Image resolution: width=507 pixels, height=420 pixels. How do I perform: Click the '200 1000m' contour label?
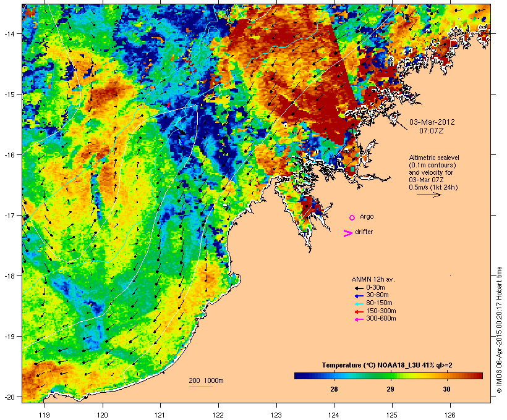206,380
